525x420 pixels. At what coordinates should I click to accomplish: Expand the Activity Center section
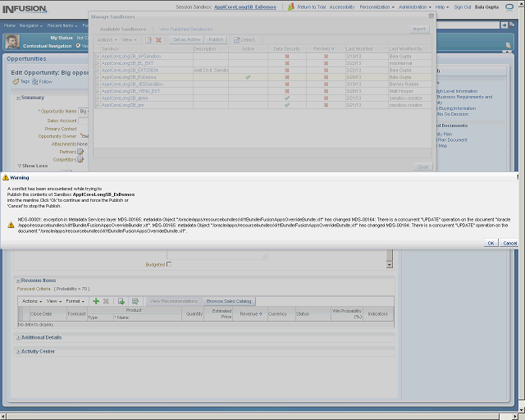[x=38, y=351]
